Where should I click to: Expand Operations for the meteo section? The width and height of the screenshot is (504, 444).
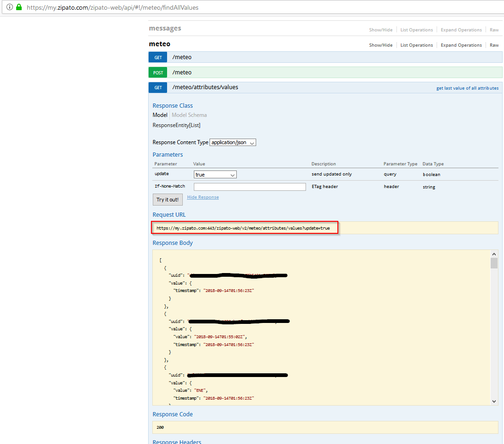461,45
